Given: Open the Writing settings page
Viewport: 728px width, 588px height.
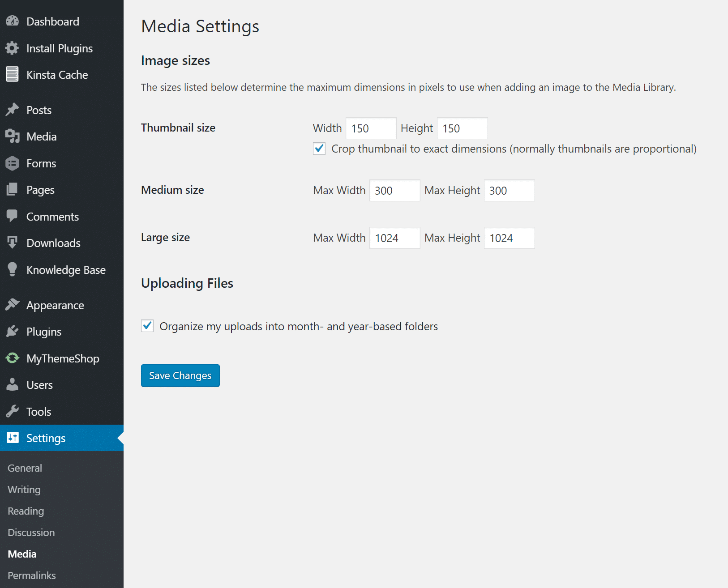Looking at the screenshot, I should [23, 490].
